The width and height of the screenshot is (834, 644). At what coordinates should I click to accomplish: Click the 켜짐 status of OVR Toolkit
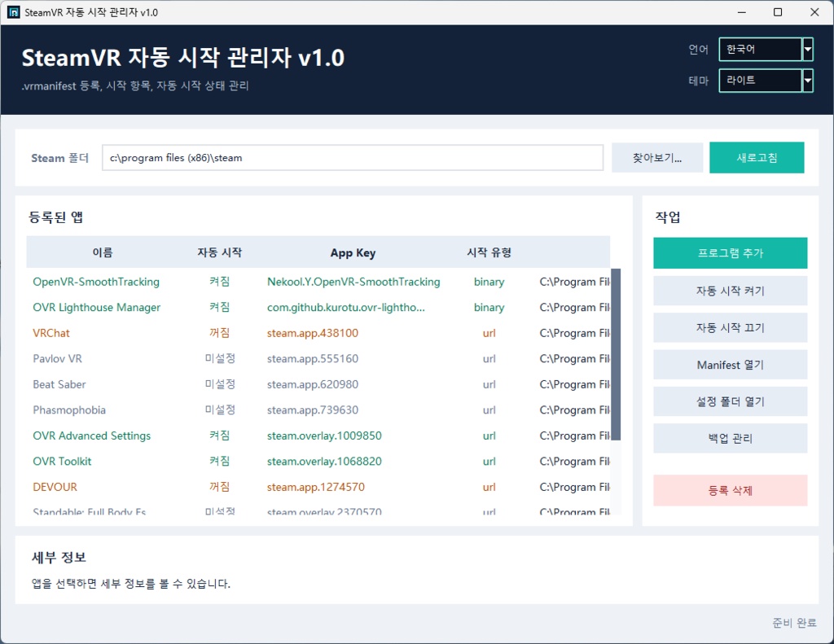click(x=219, y=461)
